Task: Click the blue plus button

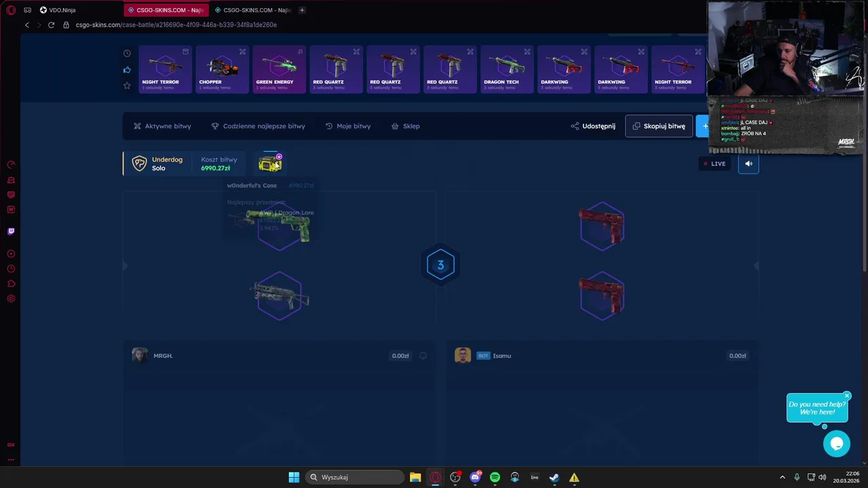Action: pyautogui.click(x=703, y=126)
